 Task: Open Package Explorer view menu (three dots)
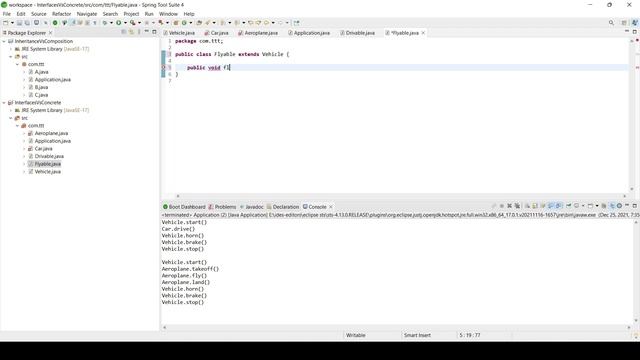pos(139,32)
